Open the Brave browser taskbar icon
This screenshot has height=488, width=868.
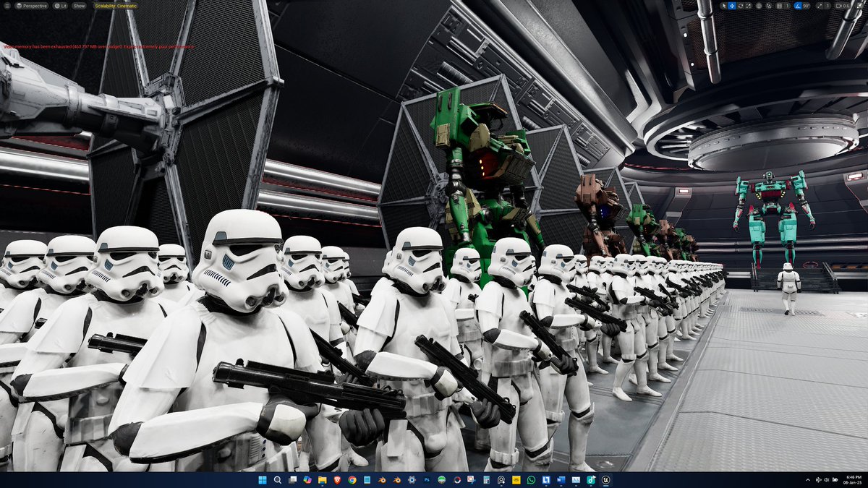pyautogui.click(x=337, y=480)
